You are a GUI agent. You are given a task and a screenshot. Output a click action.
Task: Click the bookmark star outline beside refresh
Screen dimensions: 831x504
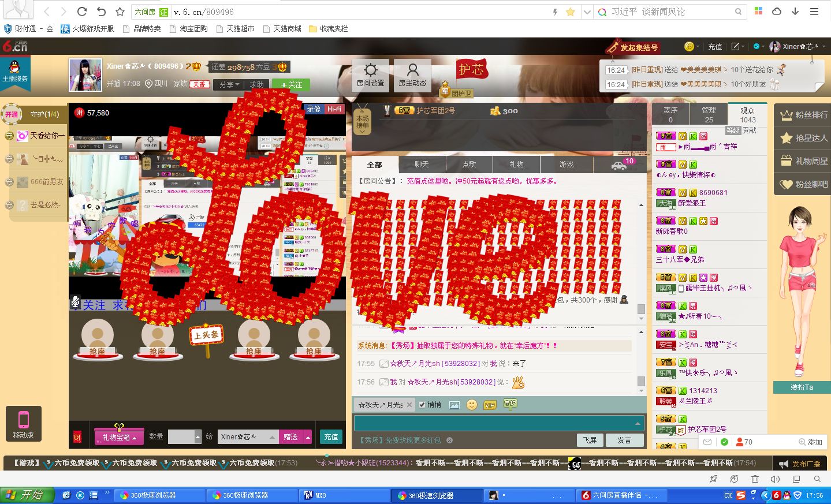click(x=120, y=12)
